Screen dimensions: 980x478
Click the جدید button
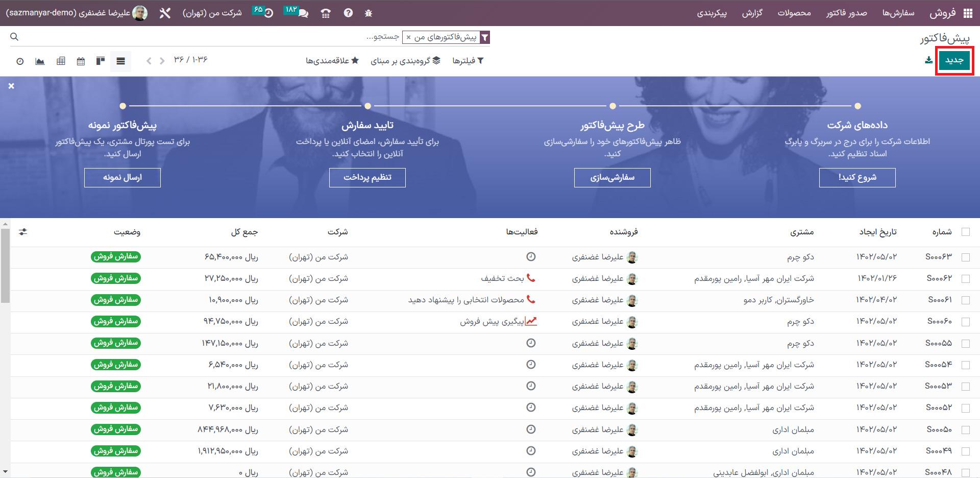pyautogui.click(x=954, y=60)
